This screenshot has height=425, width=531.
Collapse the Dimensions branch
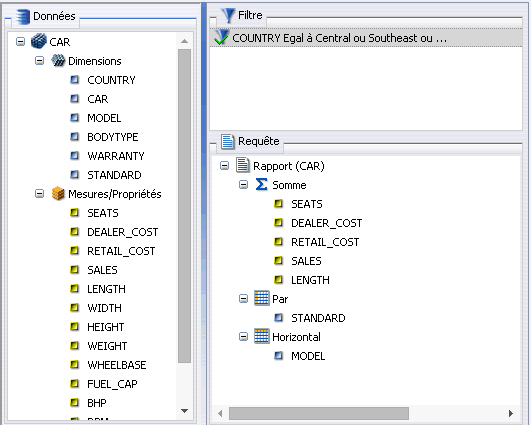coord(40,61)
